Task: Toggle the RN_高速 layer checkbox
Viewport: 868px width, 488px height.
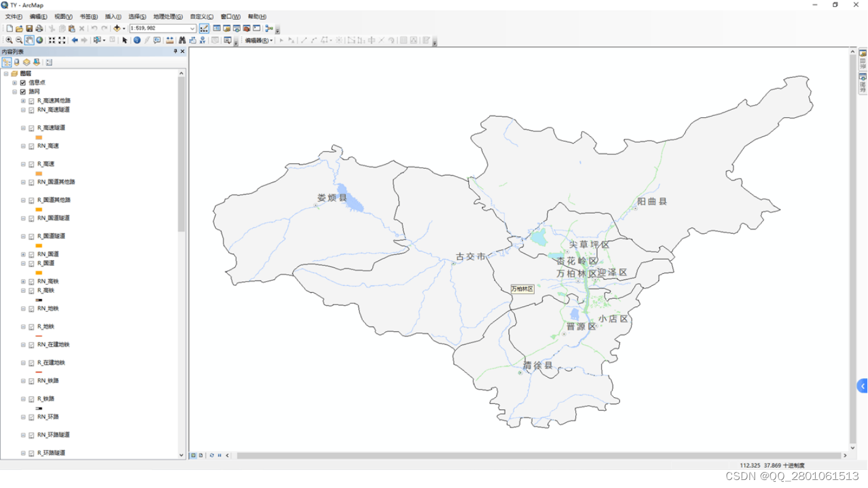Action: [32, 146]
